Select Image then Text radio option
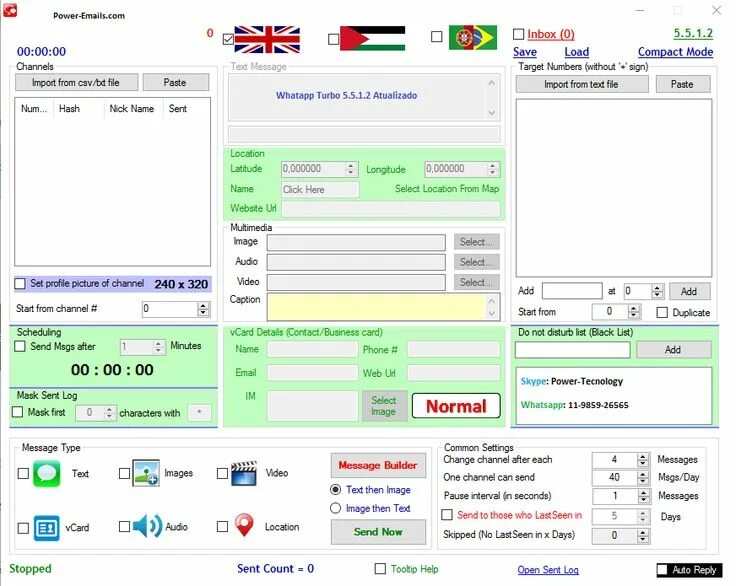This screenshot has height=586, width=736. [x=335, y=508]
